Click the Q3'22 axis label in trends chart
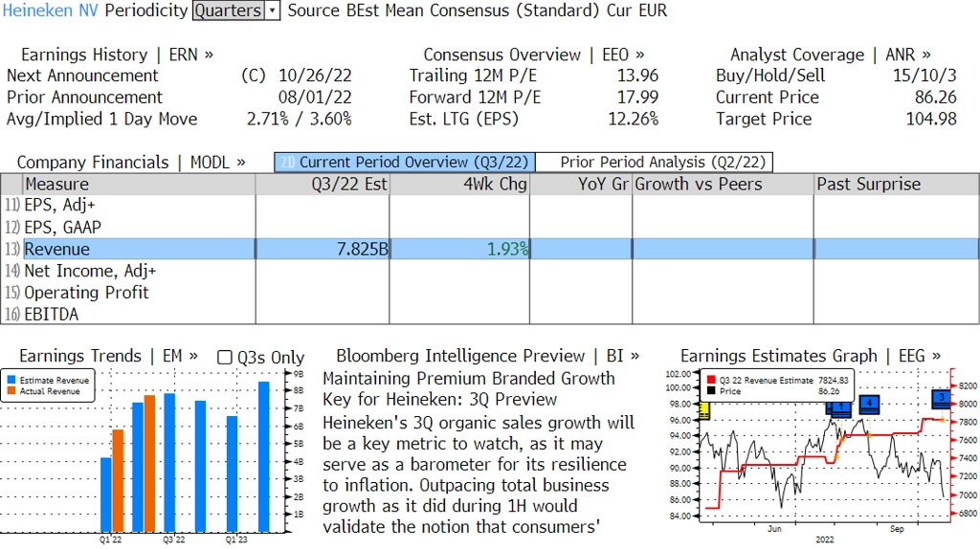 click(174, 539)
